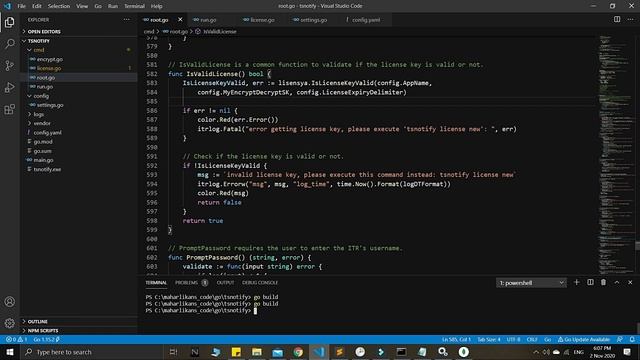640x360 pixels.
Task: Collapse the config folder
Action: pyautogui.click(x=41, y=96)
